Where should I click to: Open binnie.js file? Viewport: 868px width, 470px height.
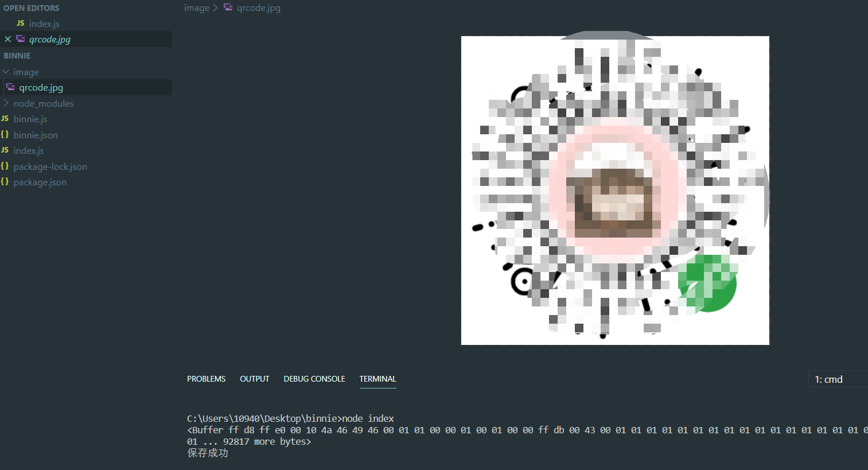pyautogui.click(x=86, y=119)
